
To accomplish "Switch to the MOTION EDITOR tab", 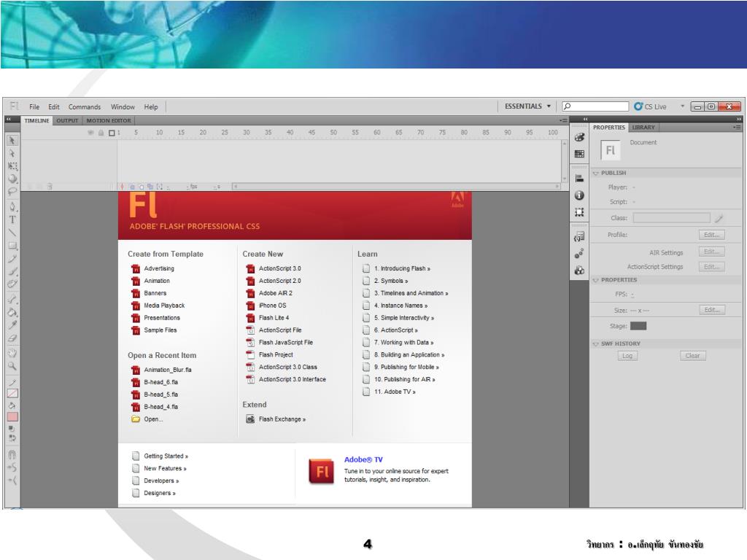I will click(109, 121).
